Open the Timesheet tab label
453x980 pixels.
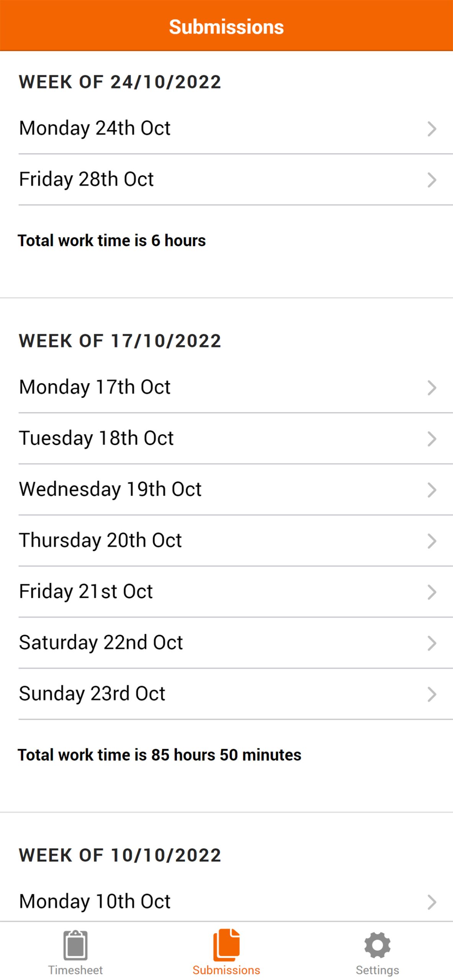[x=75, y=970]
